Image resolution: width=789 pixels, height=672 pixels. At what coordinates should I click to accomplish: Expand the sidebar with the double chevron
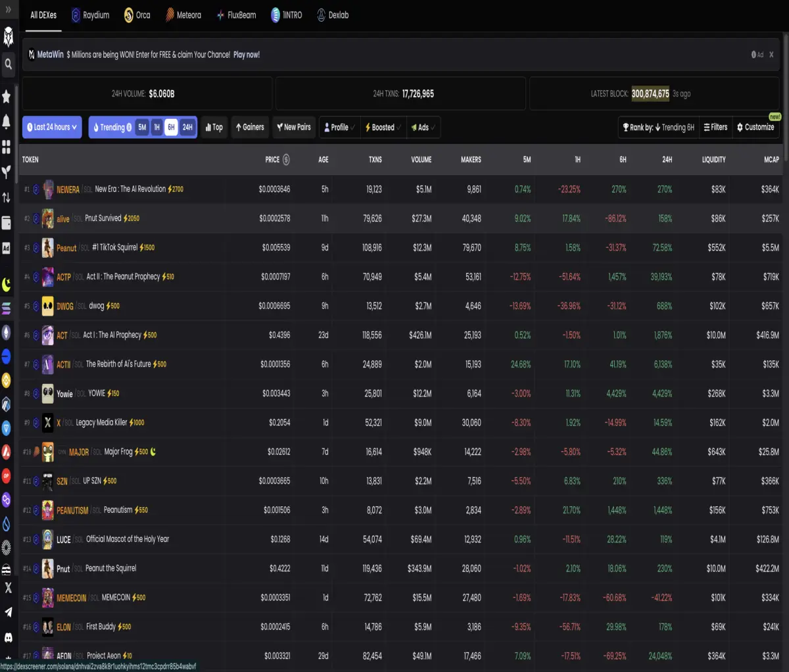(8, 10)
